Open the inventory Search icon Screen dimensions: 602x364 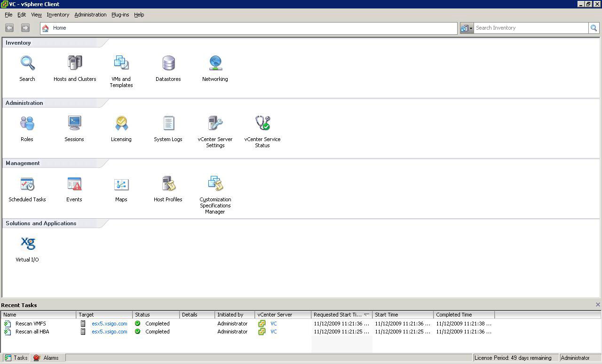tap(27, 69)
